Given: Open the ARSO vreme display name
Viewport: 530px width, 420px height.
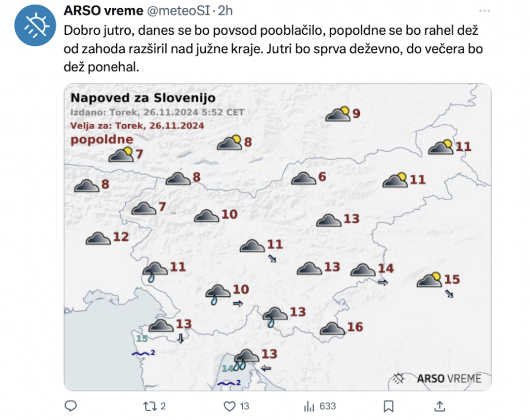Looking at the screenshot, I should click(104, 11).
